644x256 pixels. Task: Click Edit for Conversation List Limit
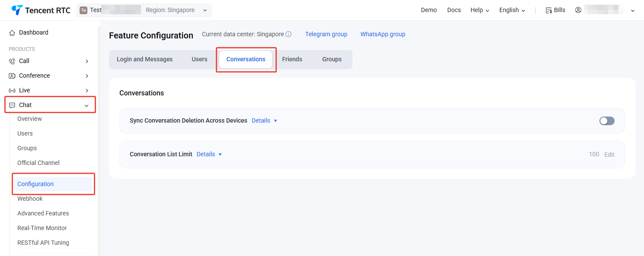(x=609, y=155)
